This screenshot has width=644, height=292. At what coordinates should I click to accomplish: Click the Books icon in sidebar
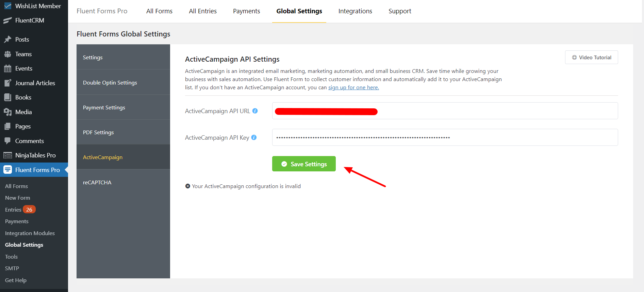(7, 97)
